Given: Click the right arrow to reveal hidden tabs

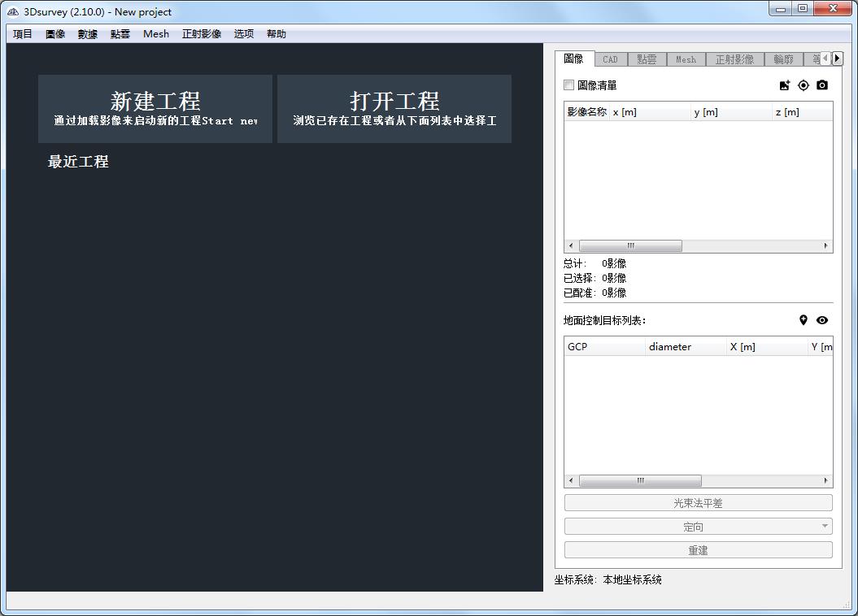Looking at the screenshot, I should [x=838, y=58].
